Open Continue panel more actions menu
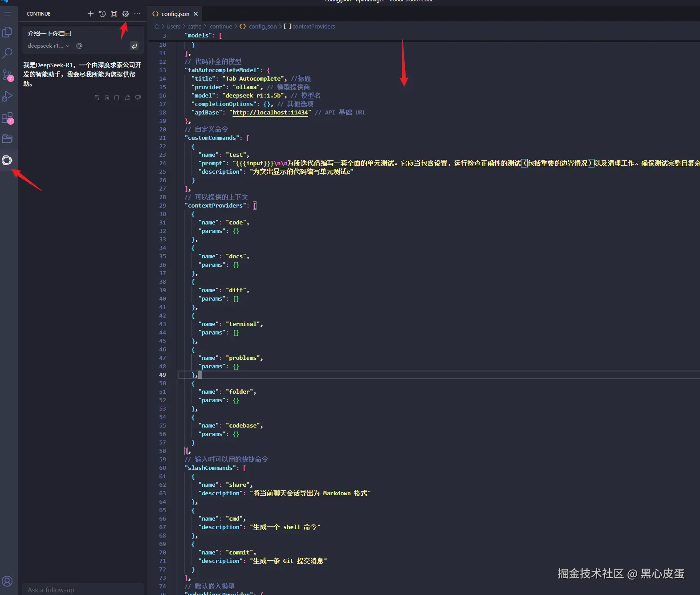 click(x=137, y=14)
